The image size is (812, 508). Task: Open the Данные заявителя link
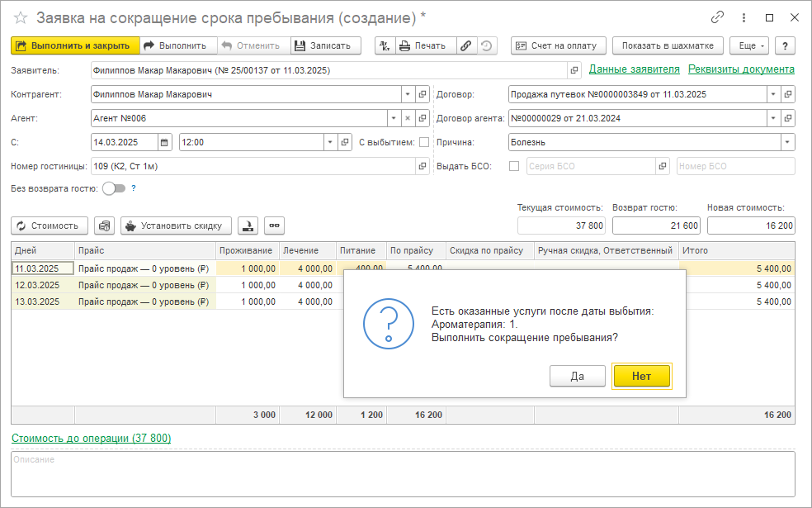point(634,69)
